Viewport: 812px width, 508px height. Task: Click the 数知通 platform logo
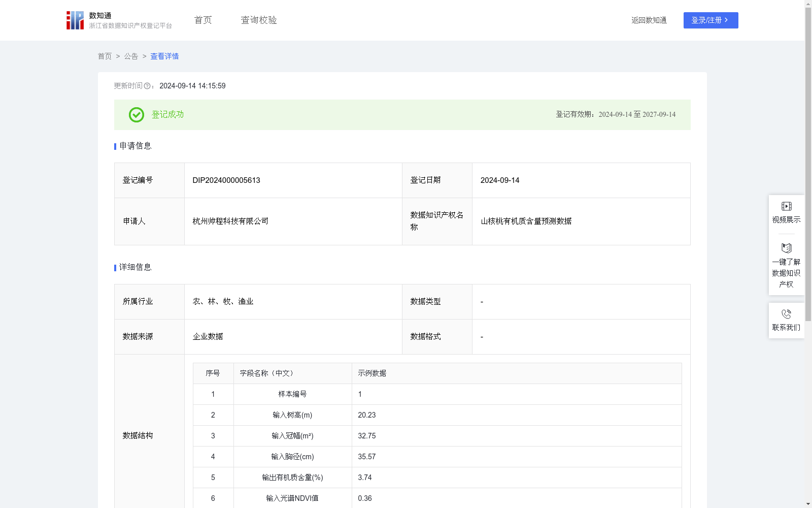pyautogui.click(x=75, y=20)
